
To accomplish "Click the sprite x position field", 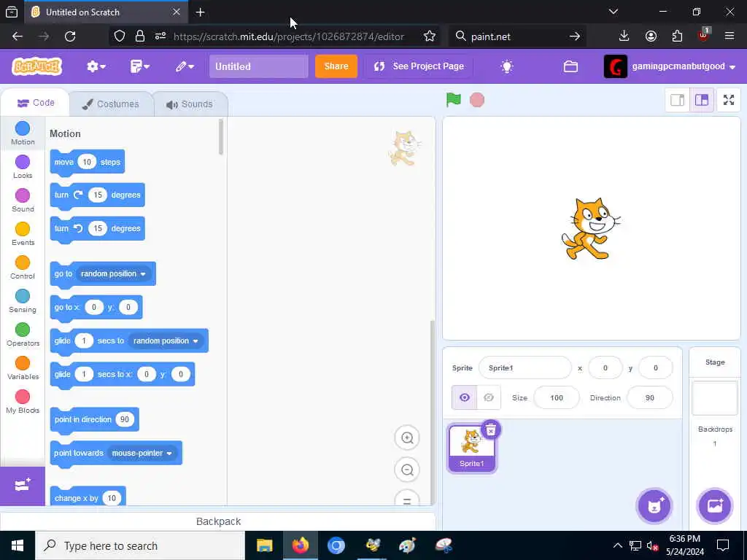I will (605, 367).
